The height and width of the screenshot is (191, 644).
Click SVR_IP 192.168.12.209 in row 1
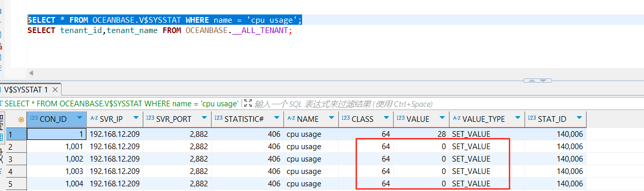pos(114,134)
